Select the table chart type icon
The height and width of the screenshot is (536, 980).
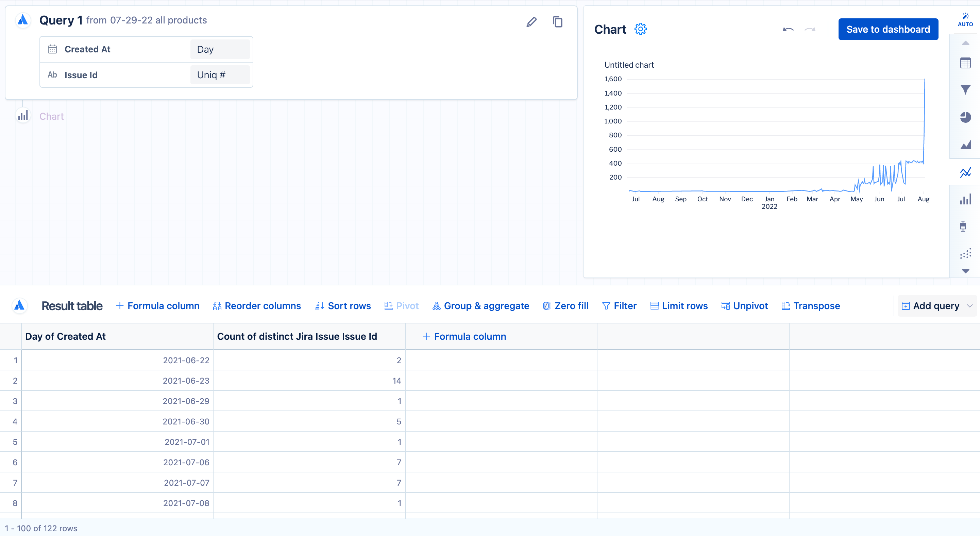point(965,63)
